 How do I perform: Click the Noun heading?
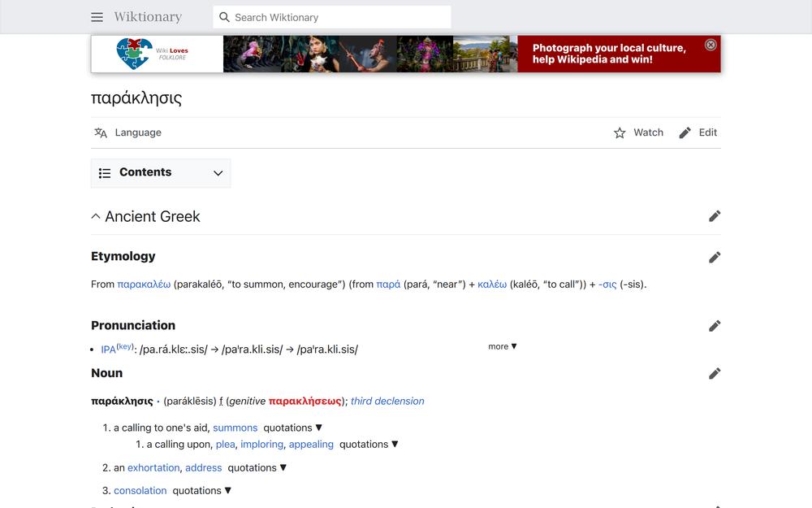click(106, 373)
